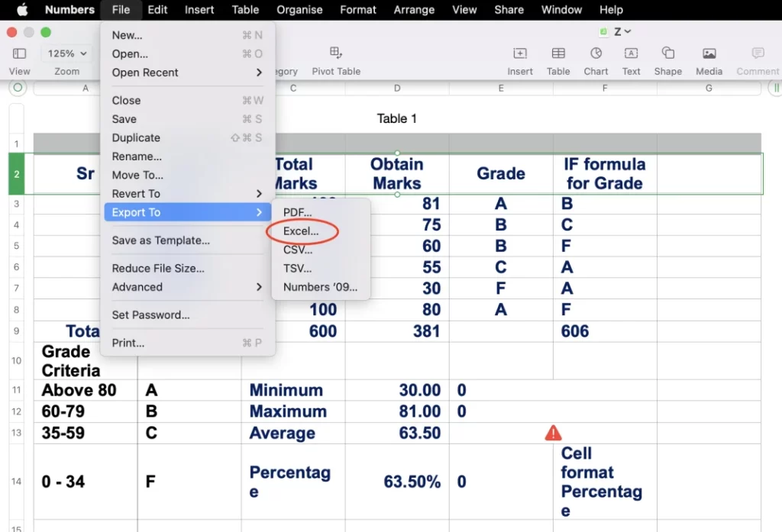Open the Insert menu in menu bar
782x532 pixels.
[x=199, y=9]
